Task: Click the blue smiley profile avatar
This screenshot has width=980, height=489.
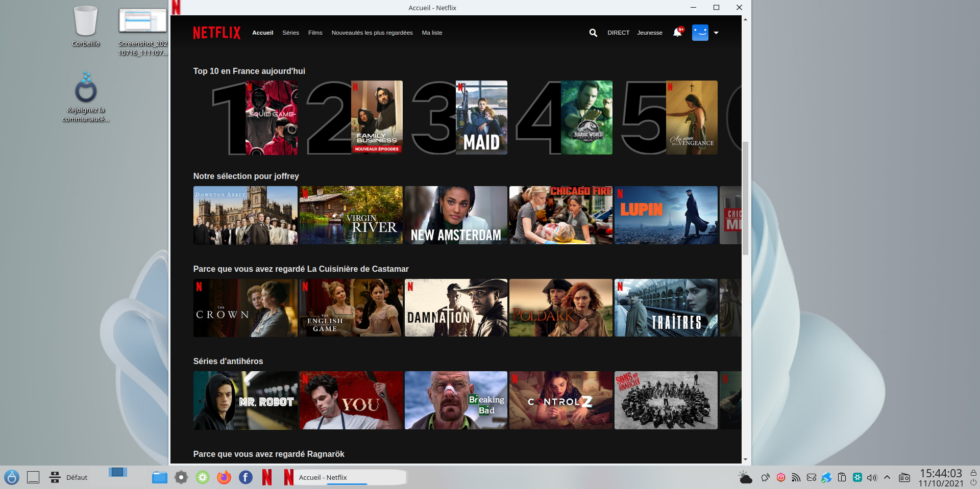Action: click(700, 33)
